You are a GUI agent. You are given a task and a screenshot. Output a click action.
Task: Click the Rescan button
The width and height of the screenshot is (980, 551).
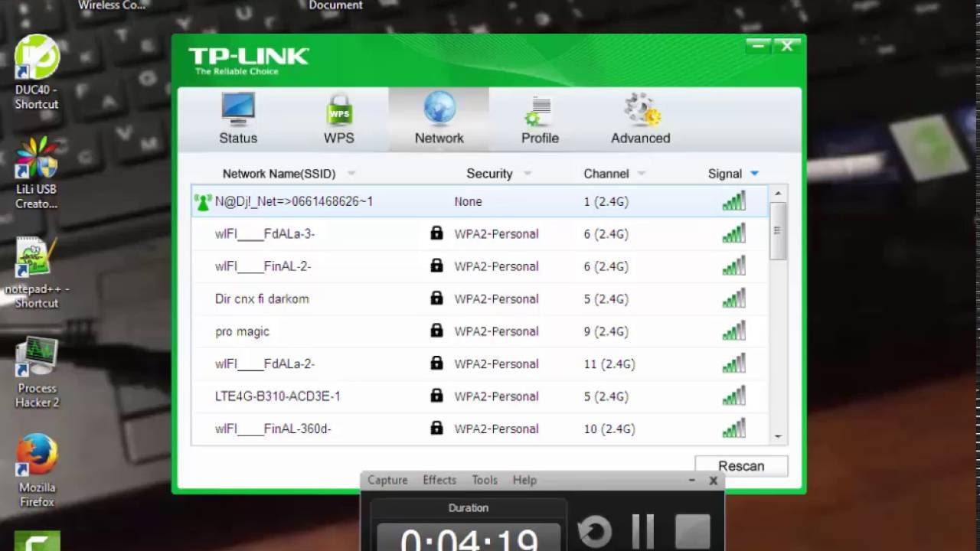point(741,466)
